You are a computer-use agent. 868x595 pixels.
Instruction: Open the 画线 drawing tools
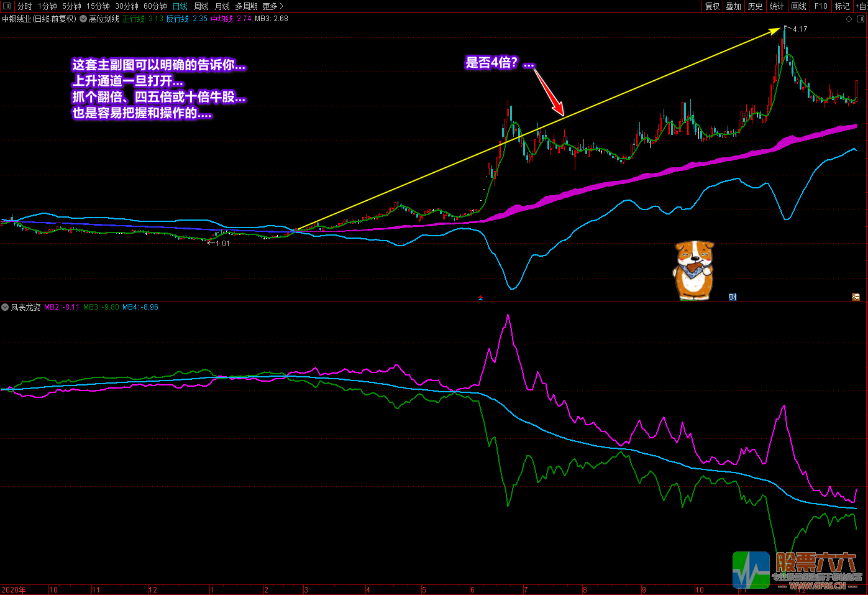(x=798, y=6)
